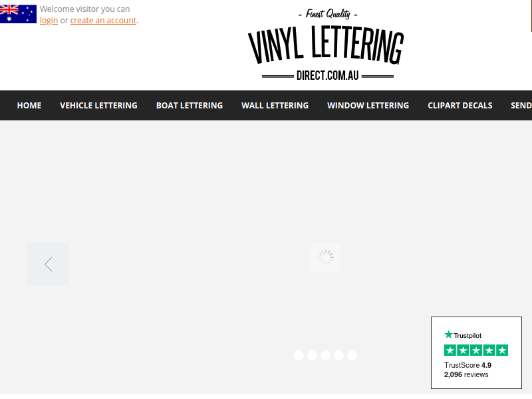Screen dimensions: 532x399
Task: Select the fifth slider pagination dot
Action: tap(352, 355)
